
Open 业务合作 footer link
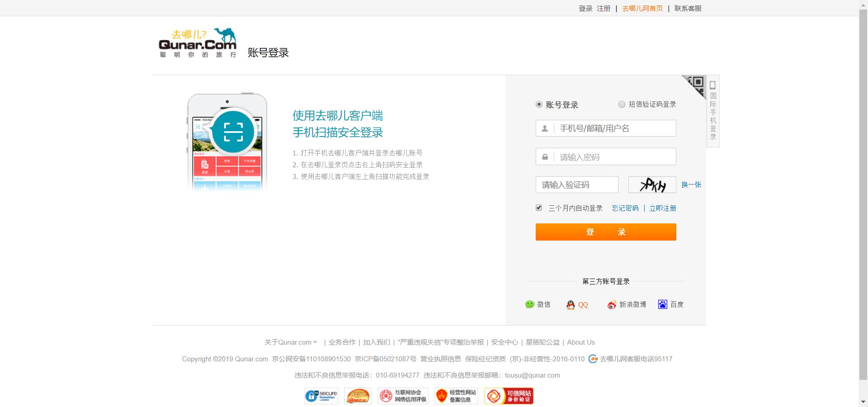point(342,342)
